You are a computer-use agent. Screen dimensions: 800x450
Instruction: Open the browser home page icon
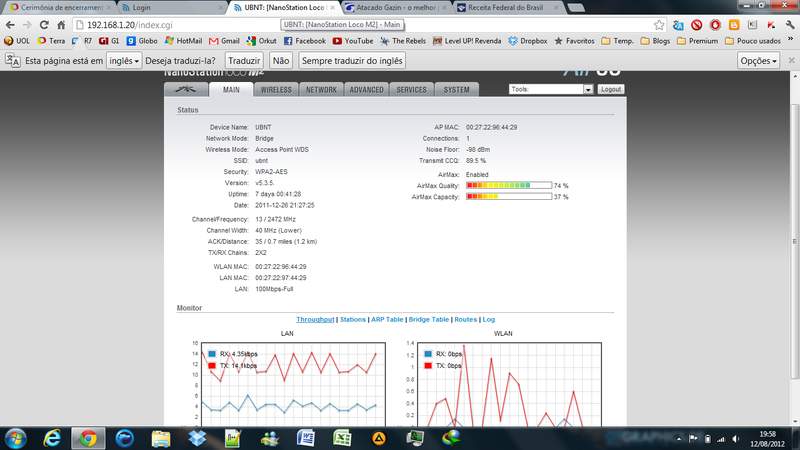(x=61, y=24)
